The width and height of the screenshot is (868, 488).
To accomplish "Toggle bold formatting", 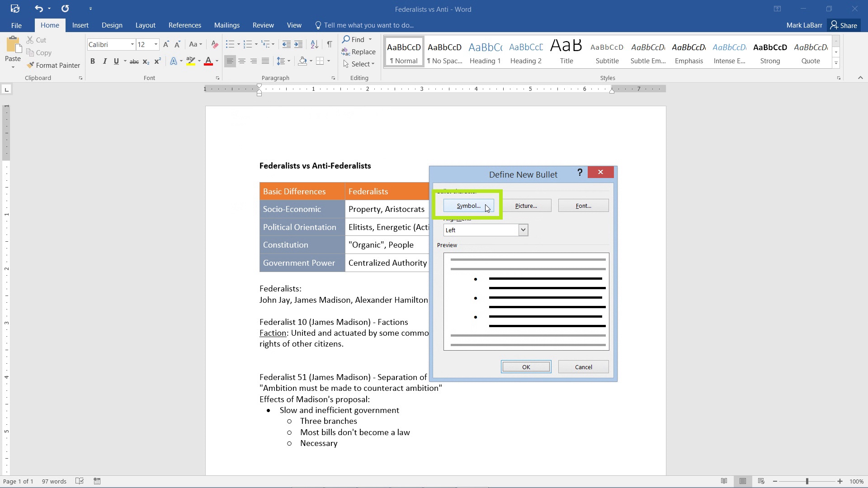I will click(93, 61).
